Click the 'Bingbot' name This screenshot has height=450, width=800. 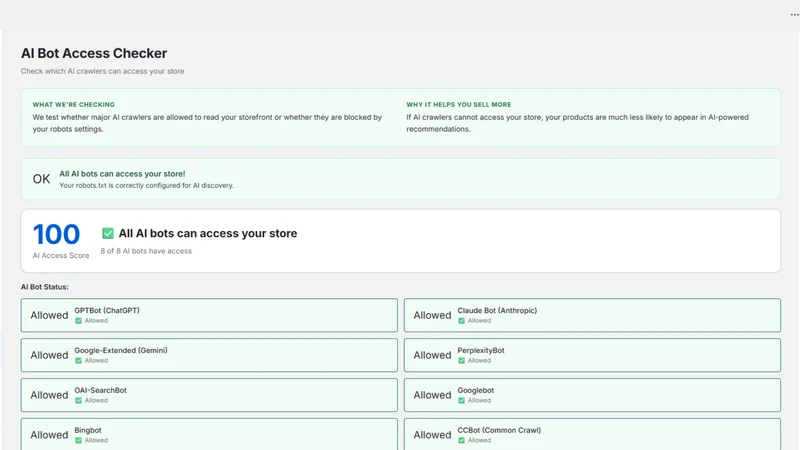(x=88, y=430)
